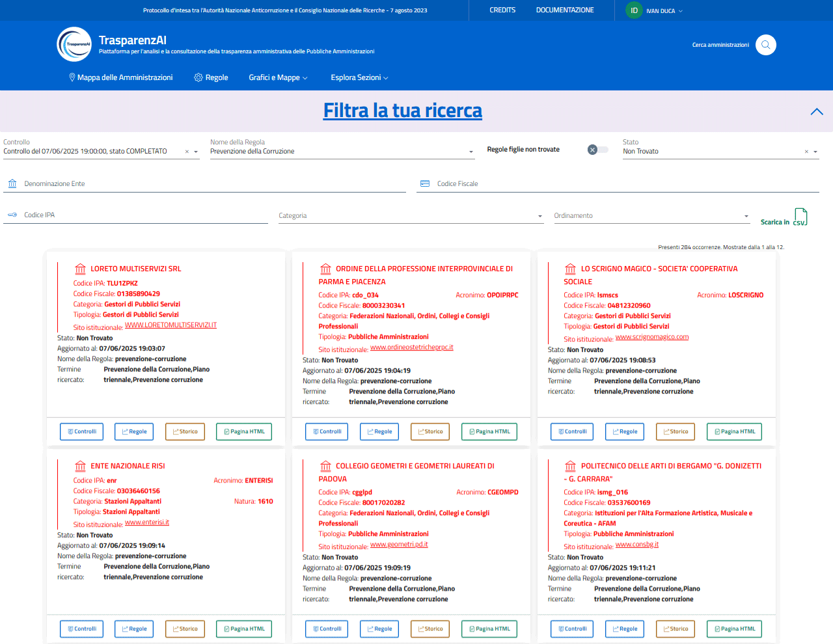Focus the Denominazione Ente input field

[204, 184]
